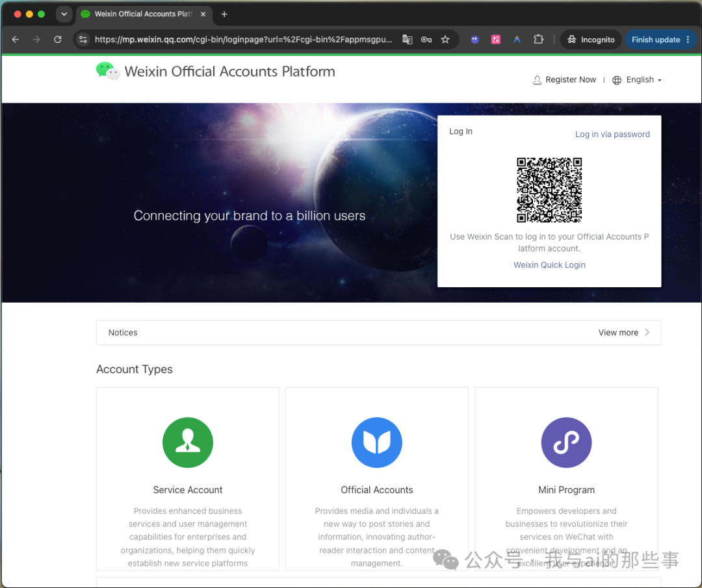Click the globe language icon

tap(616, 80)
